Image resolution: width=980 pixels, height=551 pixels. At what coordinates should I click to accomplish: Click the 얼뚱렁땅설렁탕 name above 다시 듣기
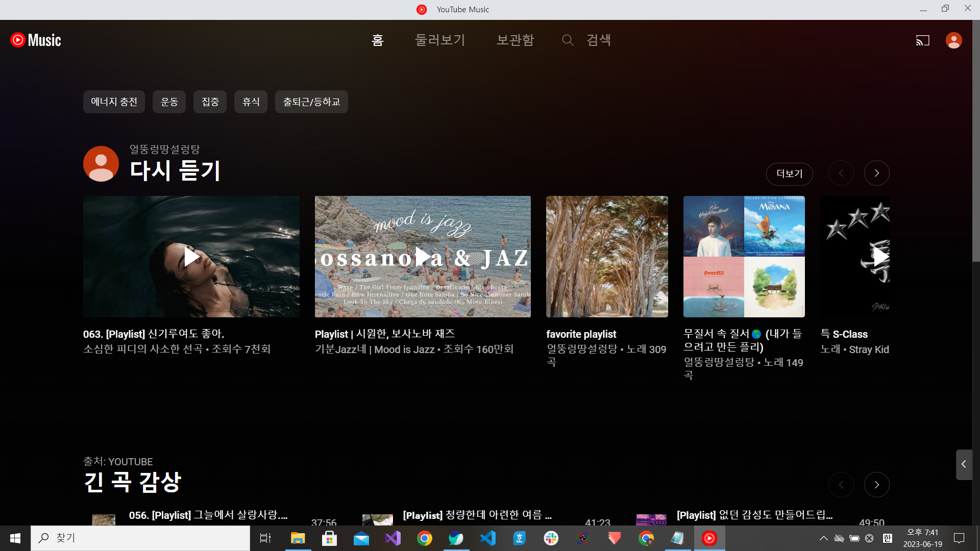pyautogui.click(x=164, y=149)
